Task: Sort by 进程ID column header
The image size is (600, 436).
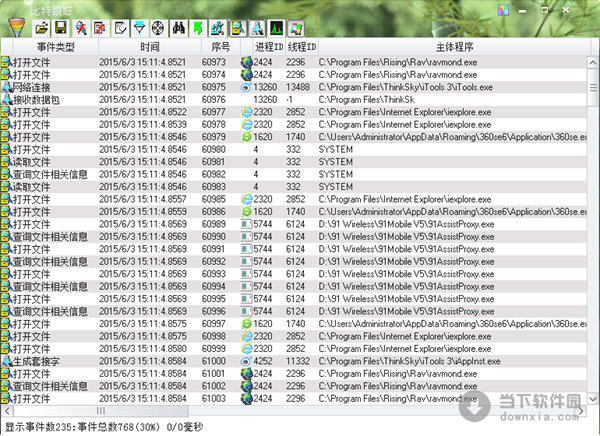Action: 269,47
